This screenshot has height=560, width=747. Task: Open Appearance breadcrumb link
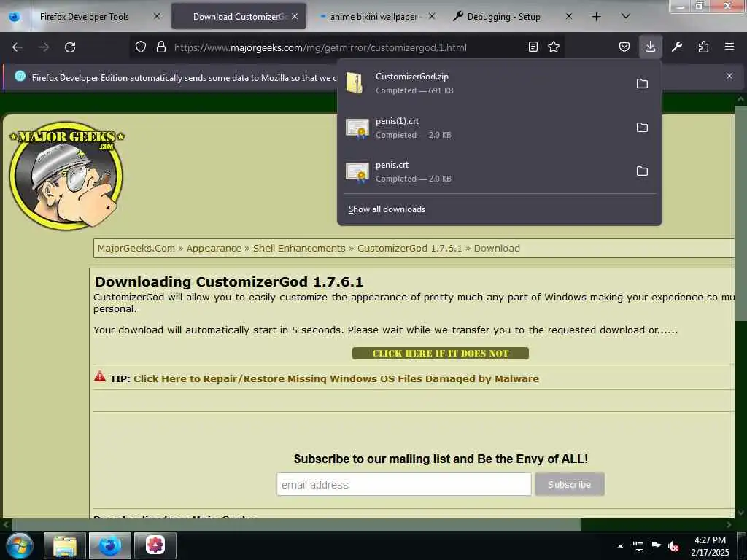click(214, 248)
